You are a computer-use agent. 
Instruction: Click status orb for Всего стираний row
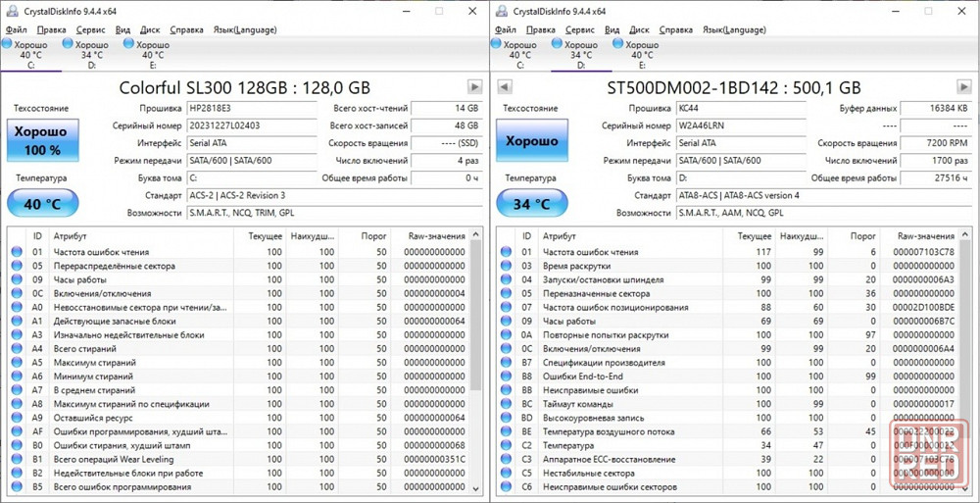tap(17, 348)
